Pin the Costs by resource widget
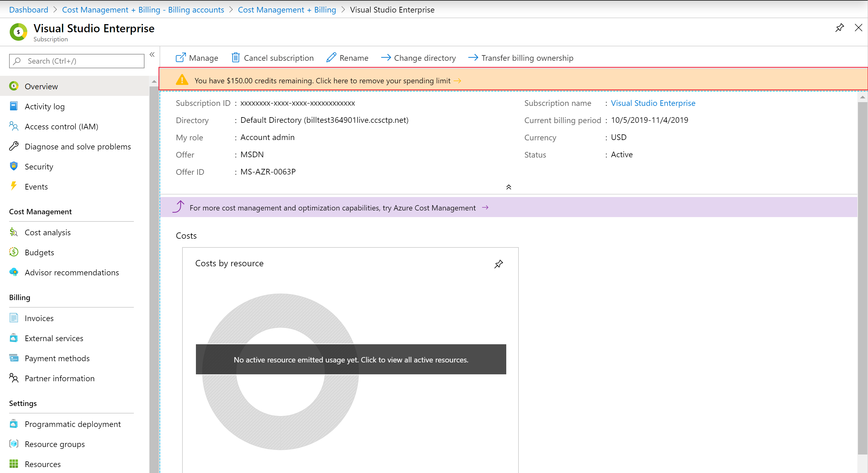868x473 pixels. (x=499, y=264)
